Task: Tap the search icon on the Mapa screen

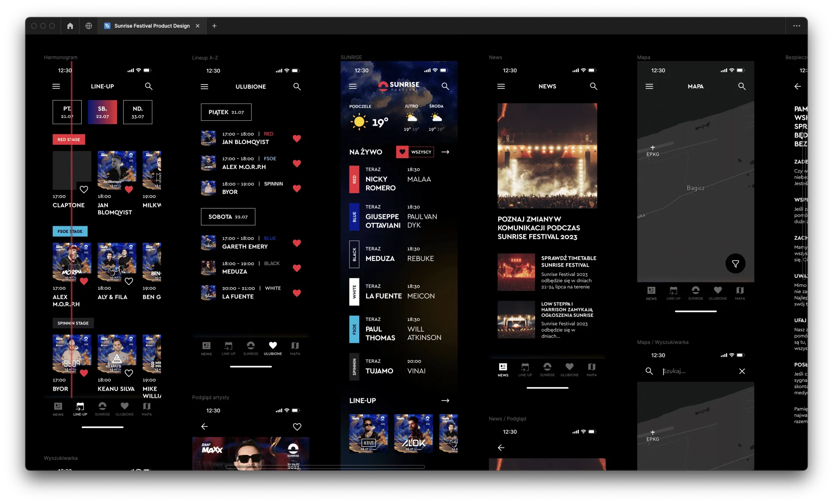Action: 742,86
